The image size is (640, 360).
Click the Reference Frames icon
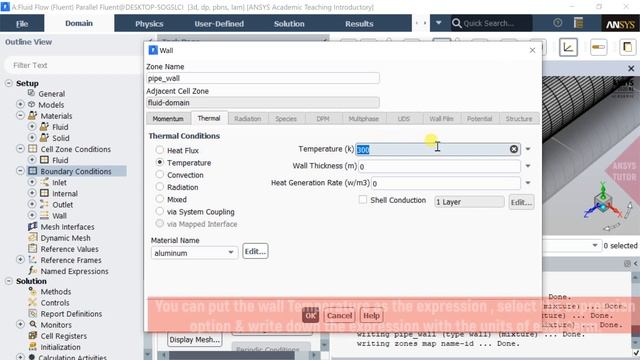32,260
